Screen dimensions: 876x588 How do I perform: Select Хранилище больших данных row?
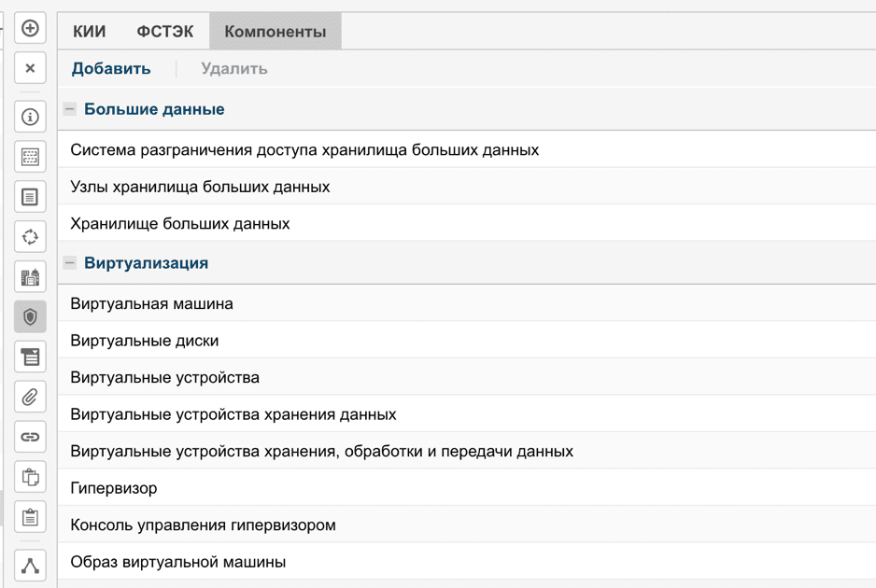pos(180,224)
